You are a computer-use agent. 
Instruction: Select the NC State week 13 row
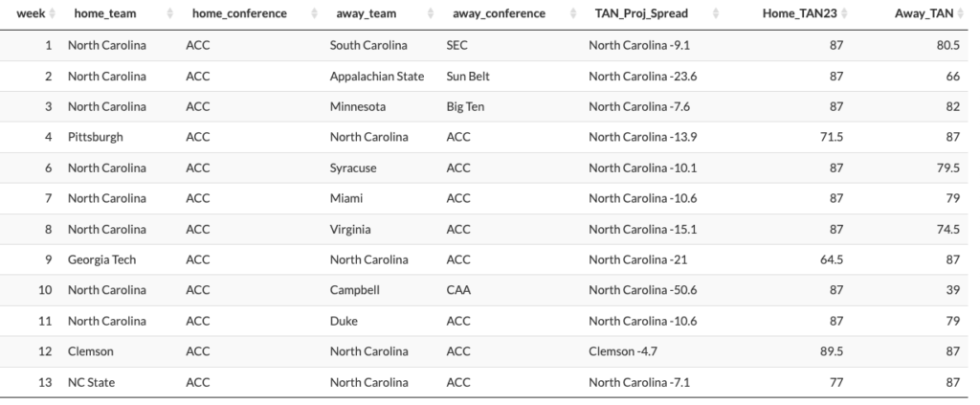tap(484, 382)
